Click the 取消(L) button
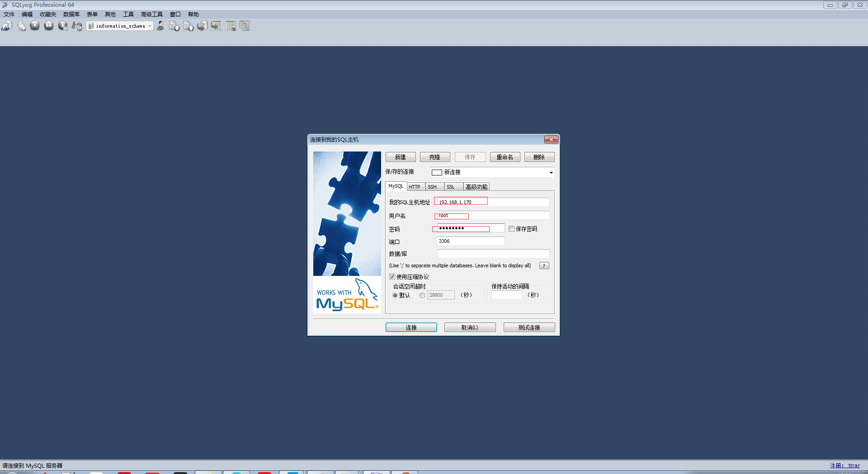 470,327
